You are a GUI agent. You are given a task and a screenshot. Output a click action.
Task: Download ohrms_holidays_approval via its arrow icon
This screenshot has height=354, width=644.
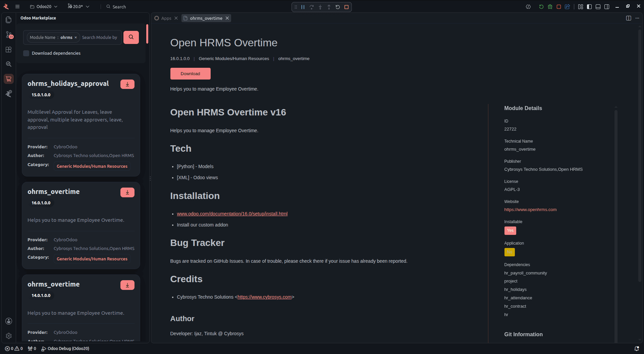point(127,84)
